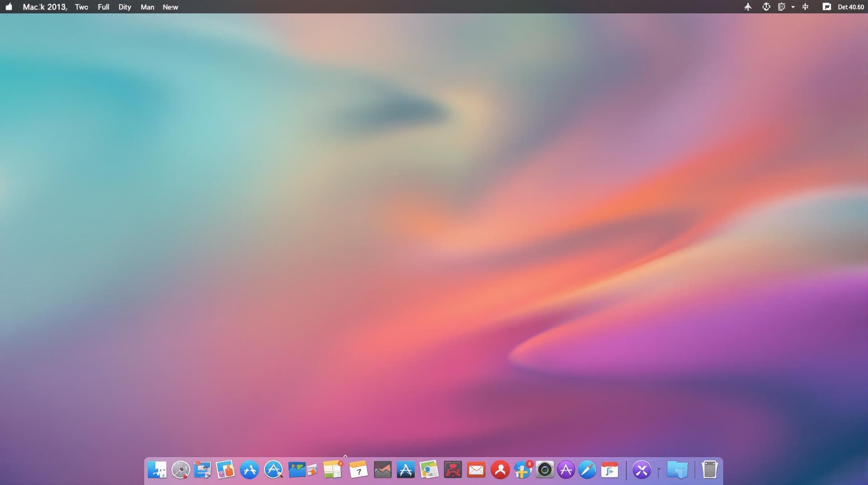Screen dimensions: 868x485
Task: Open the yellow notes icon with badge
Action: (333, 470)
